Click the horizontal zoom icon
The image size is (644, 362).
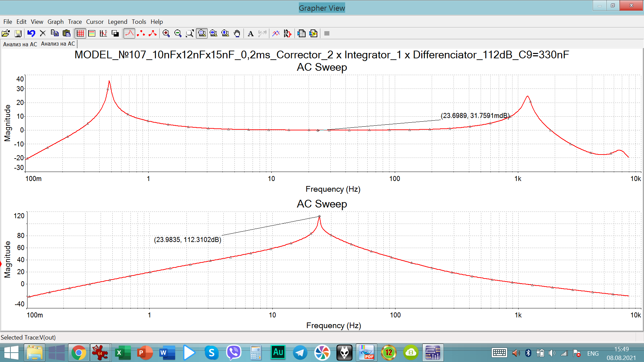[213, 33]
